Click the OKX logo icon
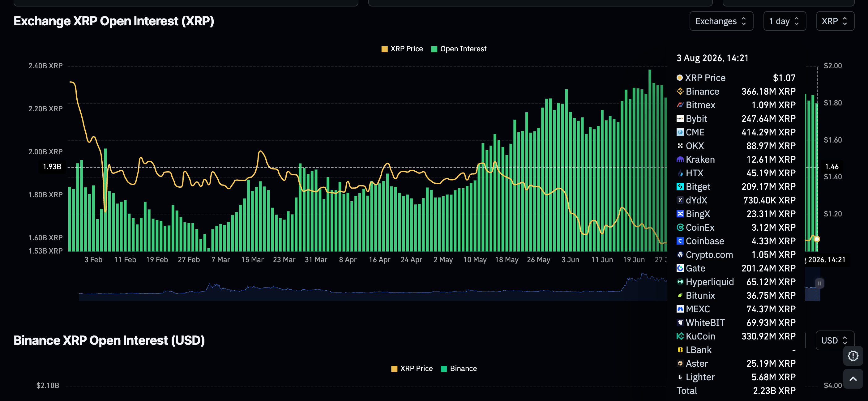The height and width of the screenshot is (401, 868). [x=680, y=146]
